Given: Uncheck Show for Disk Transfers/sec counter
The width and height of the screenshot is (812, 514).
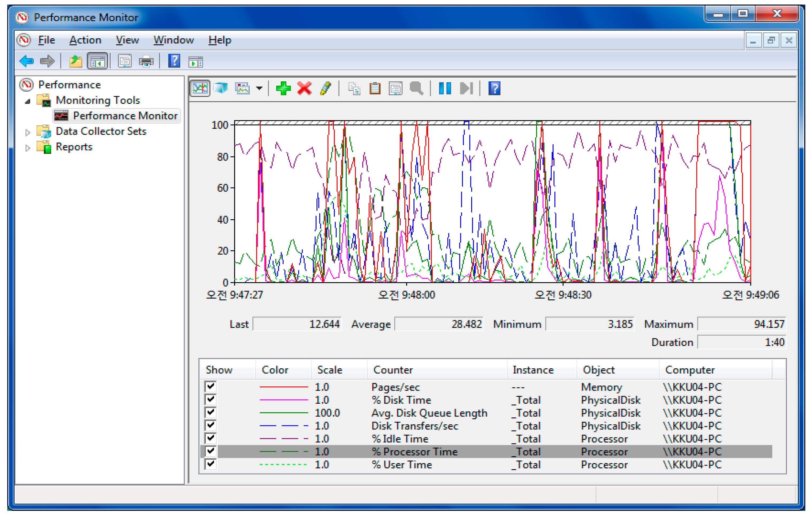Looking at the screenshot, I should 210,425.
